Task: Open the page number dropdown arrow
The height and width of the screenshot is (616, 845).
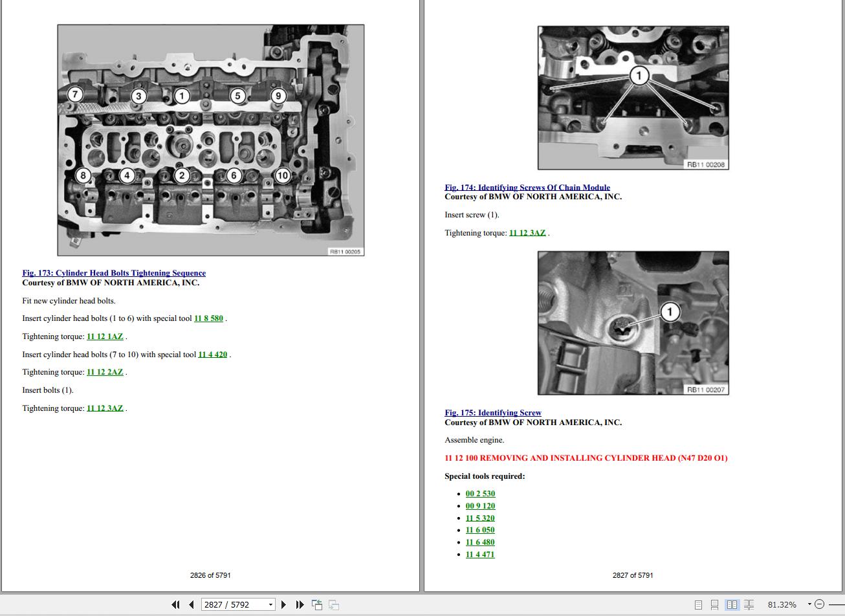Action: tap(270, 605)
